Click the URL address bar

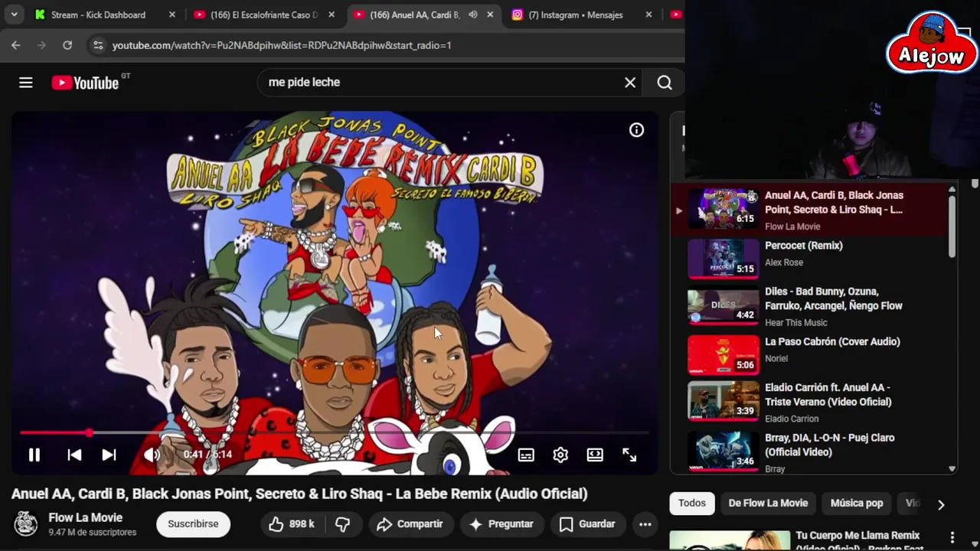pyautogui.click(x=383, y=46)
